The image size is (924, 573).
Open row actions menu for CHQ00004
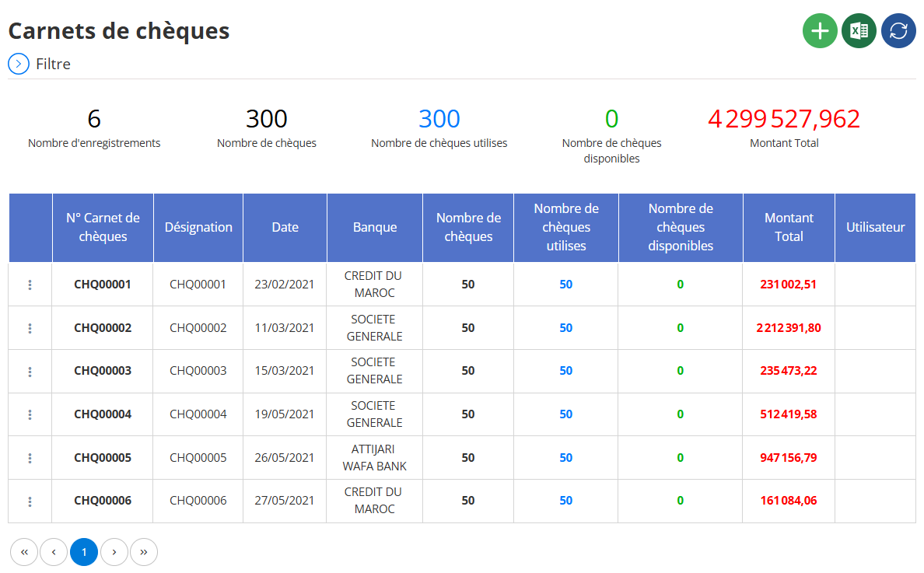tap(30, 414)
